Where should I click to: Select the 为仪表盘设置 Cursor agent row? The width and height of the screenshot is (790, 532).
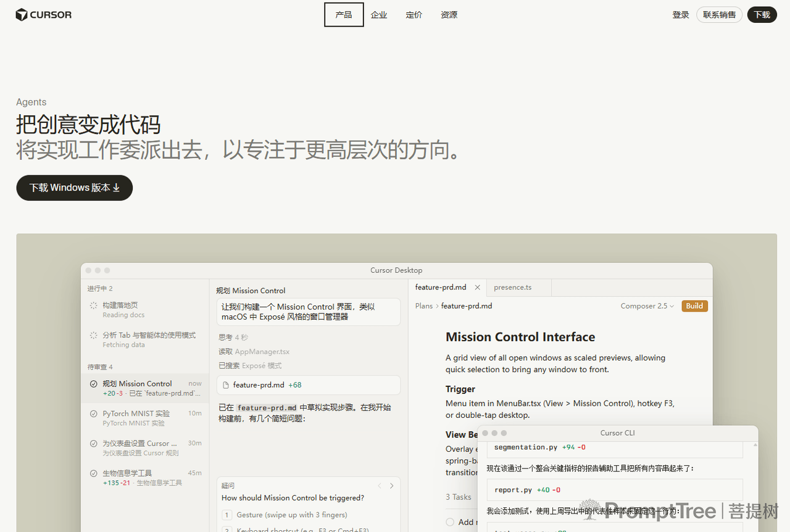(x=145, y=447)
